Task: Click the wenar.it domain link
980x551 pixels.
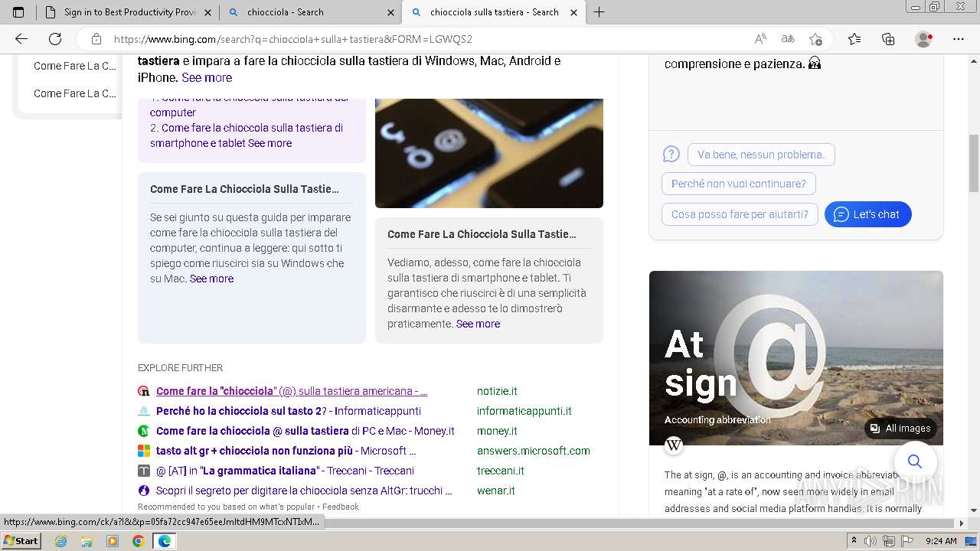Action: click(496, 491)
